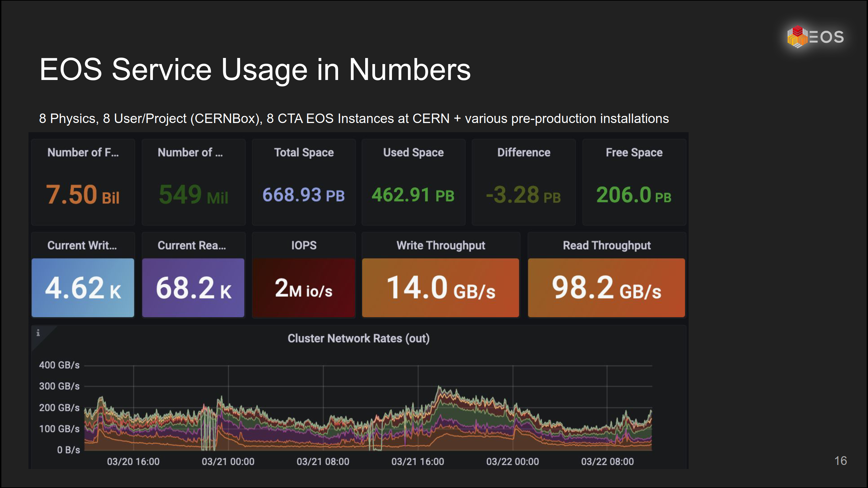Click the 206.0 PB value
868x488 pixels.
634,195
